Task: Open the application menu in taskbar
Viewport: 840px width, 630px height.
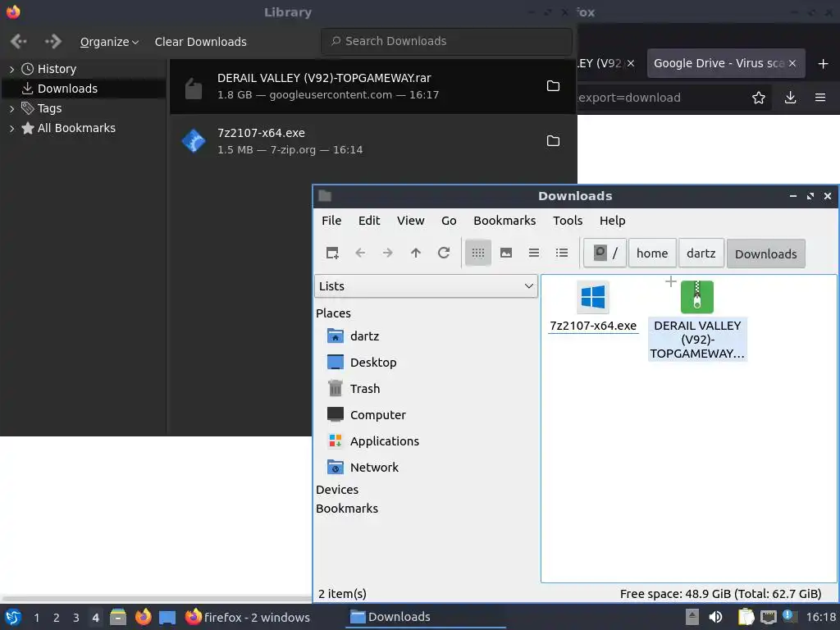Action: point(13,617)
